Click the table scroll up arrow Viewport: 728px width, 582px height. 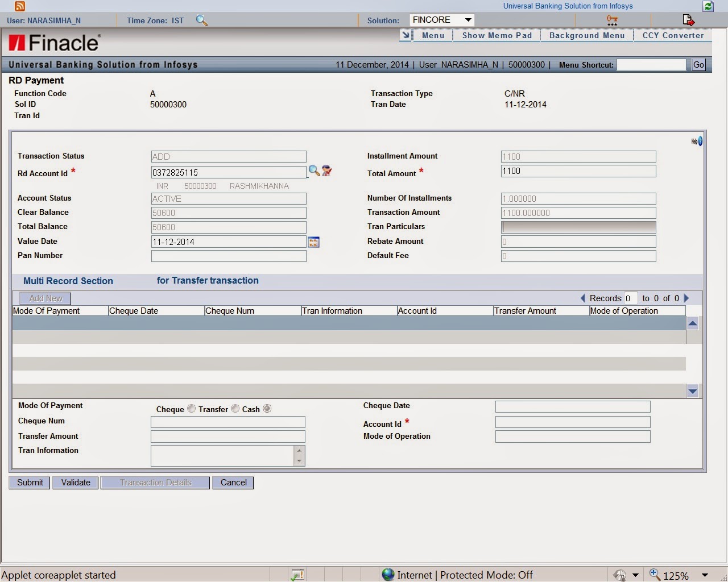tap(693, 323)
